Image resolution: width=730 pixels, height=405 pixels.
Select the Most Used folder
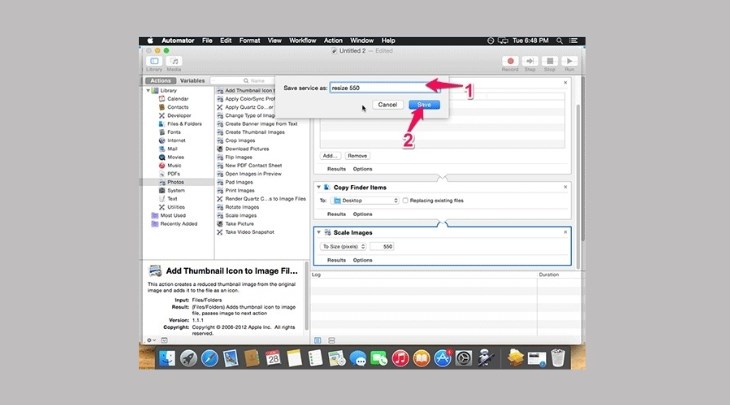(x=173, y=216)
